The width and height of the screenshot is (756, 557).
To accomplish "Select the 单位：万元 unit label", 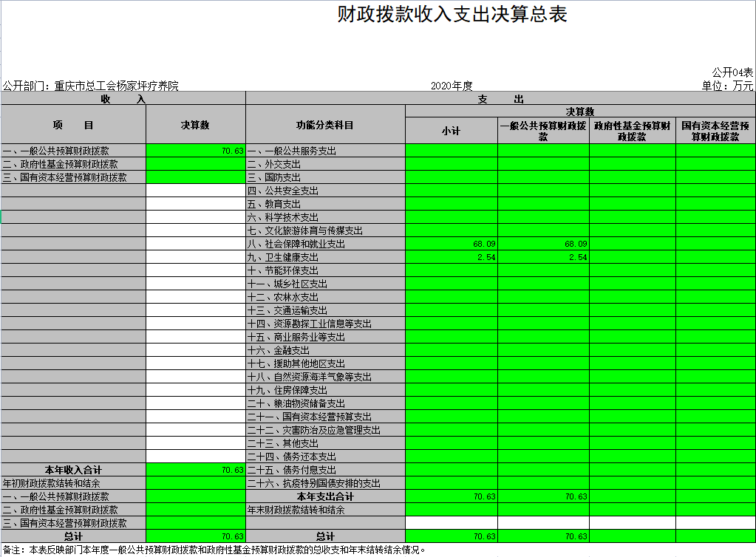I will click(727, 86).
